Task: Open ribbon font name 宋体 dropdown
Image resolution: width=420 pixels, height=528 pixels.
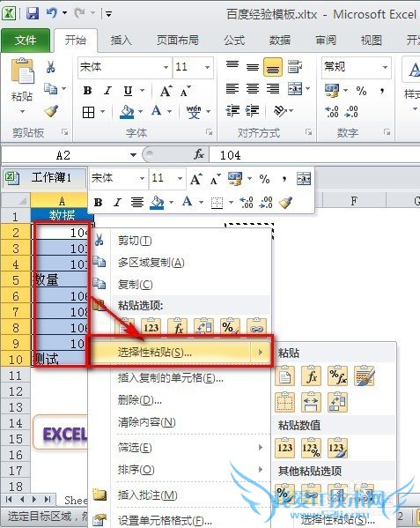Action: point(166,67)
